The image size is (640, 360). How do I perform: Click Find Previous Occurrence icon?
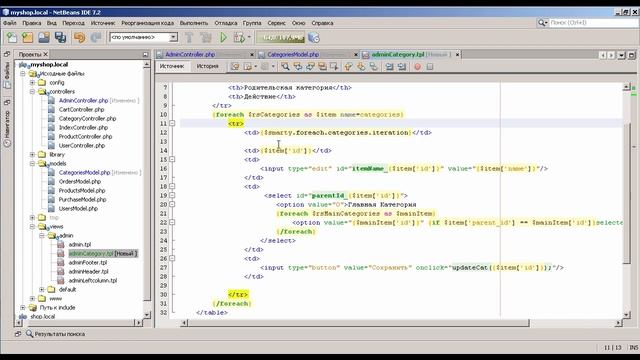(x=298, y=66)
